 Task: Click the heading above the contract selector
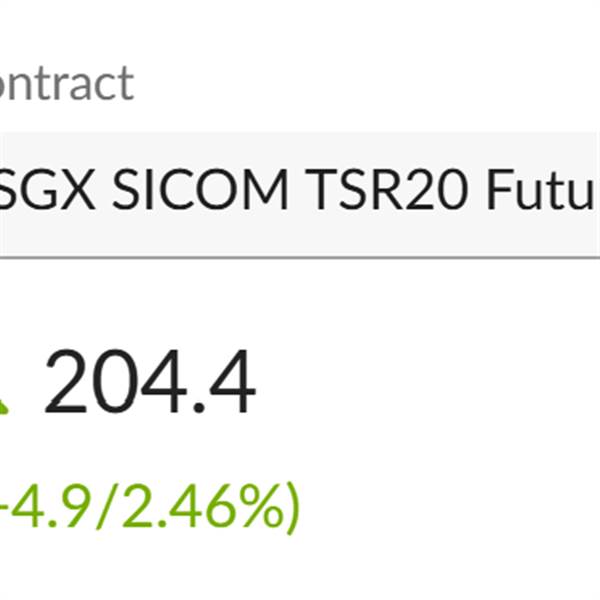point(66,84)
